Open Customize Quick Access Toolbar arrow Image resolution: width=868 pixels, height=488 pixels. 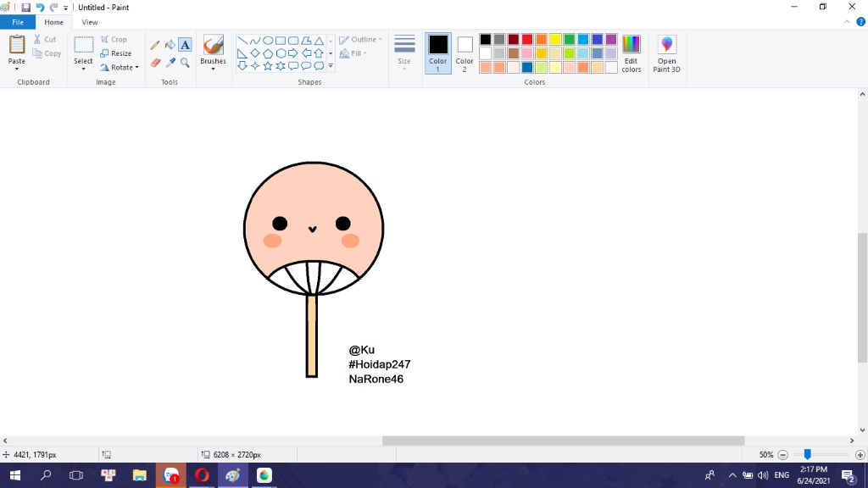(65, 8)
